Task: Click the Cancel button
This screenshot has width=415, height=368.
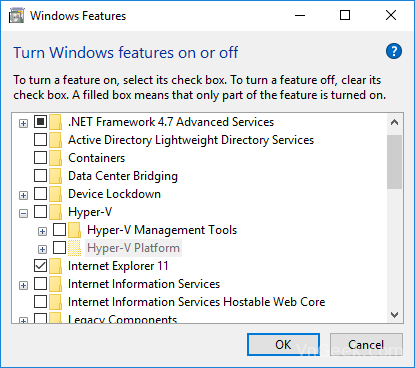Action: coord(366,345)
